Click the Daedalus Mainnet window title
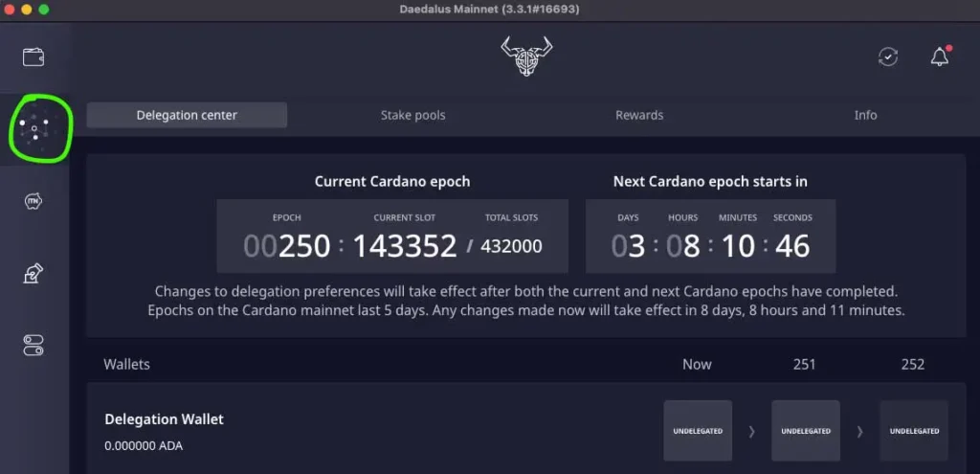 click(489, 10)
